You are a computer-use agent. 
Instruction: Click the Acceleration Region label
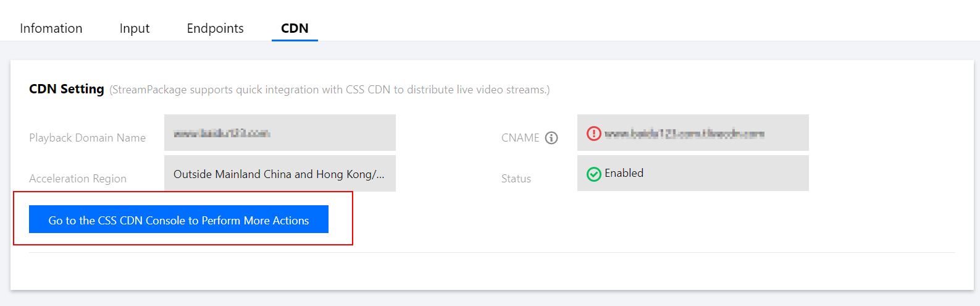pyautogui.click(x=78, y=179)
